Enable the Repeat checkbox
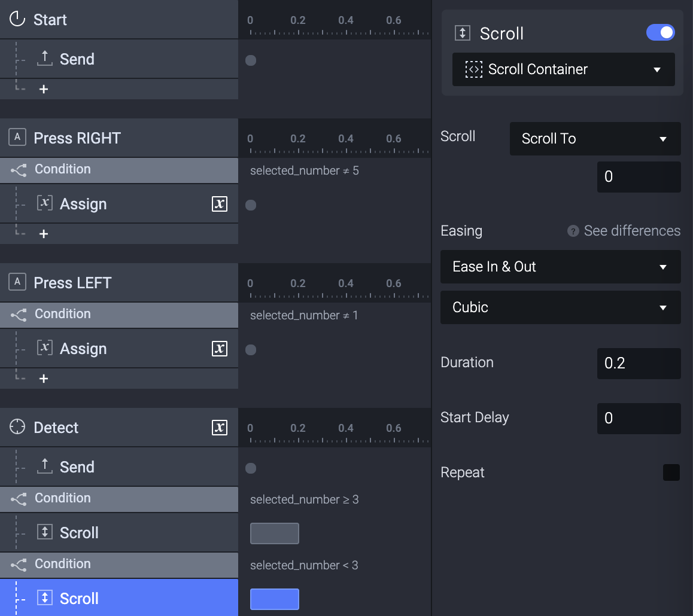 point(671,472)
